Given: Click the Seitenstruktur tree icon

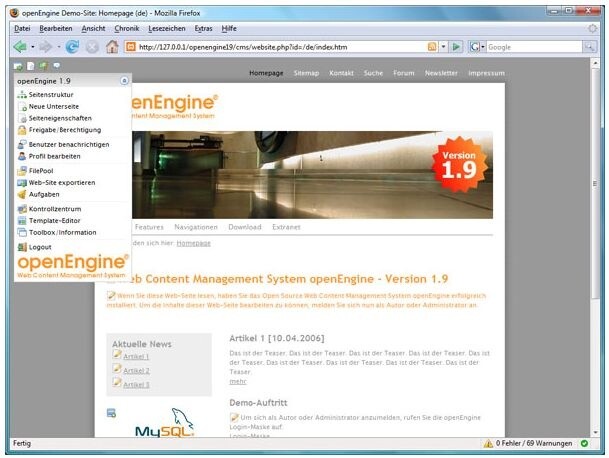Looking at the screenshot, I should pyautogui.click(x=22, y=94).
